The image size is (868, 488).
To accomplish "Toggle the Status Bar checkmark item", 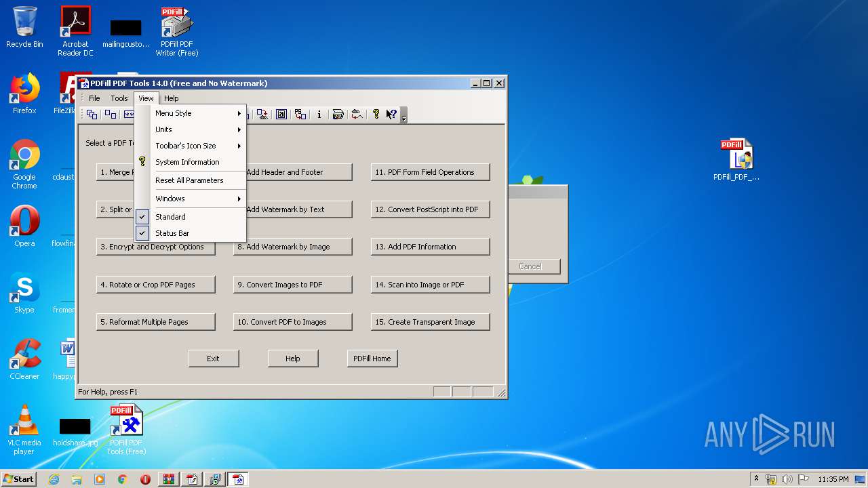I will click(x=190, y=233).
